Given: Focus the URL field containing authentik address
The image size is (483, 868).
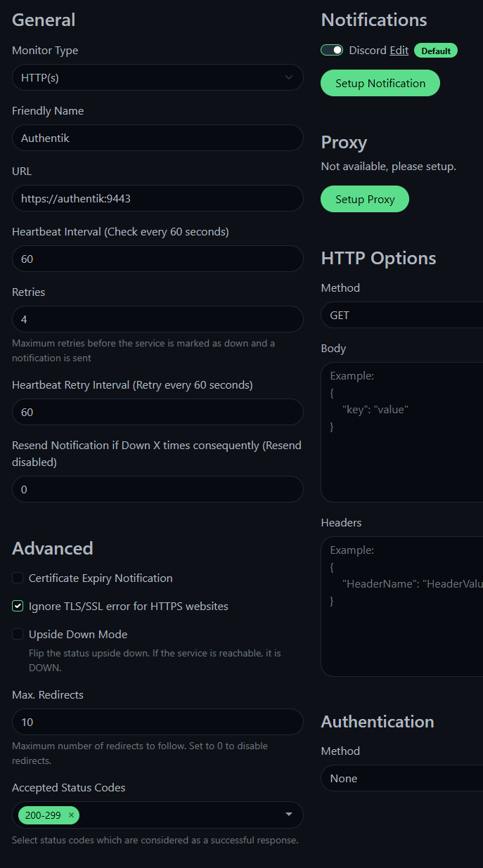Looking at the screenshot, I should [x=157, y=198].
